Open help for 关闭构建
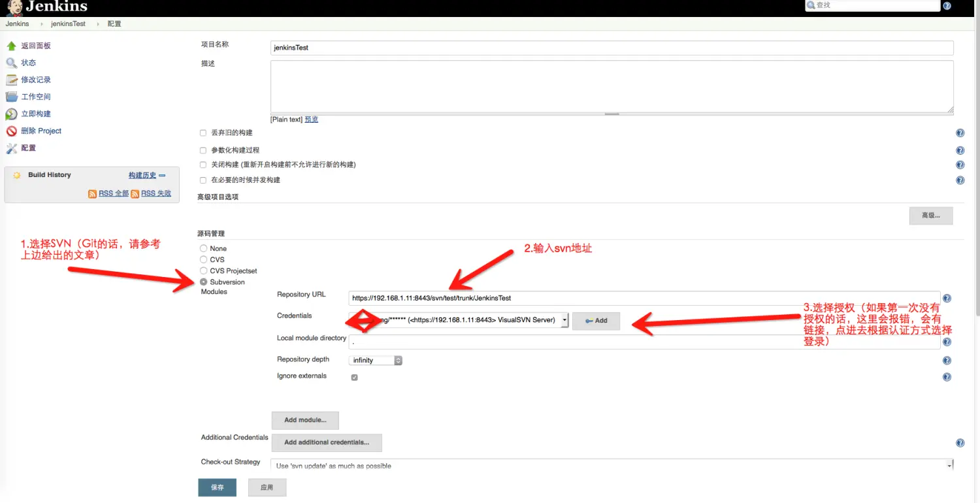 960,165
